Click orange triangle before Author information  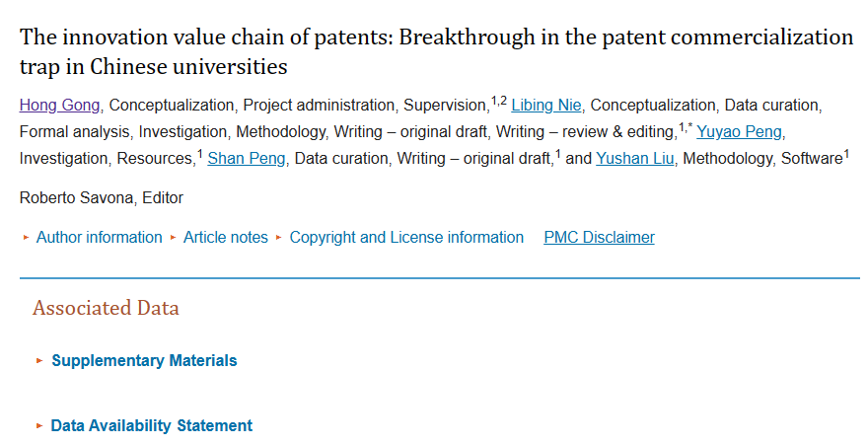click(x=26, y=238)
